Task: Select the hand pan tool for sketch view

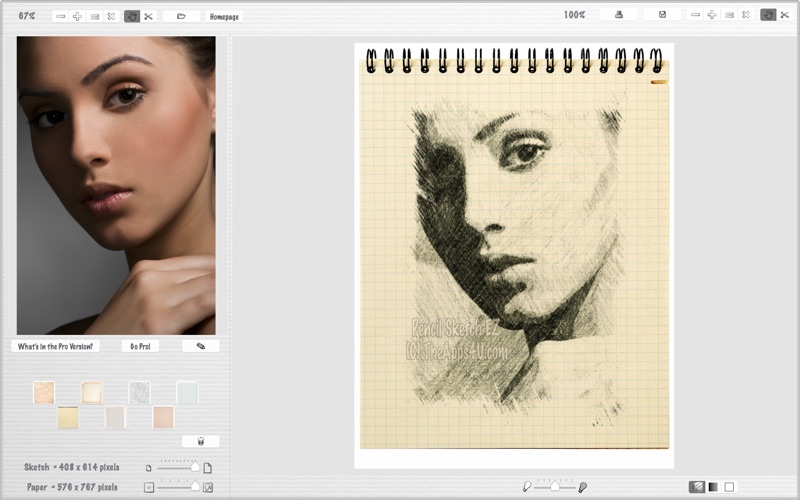Action: (768, 15)
